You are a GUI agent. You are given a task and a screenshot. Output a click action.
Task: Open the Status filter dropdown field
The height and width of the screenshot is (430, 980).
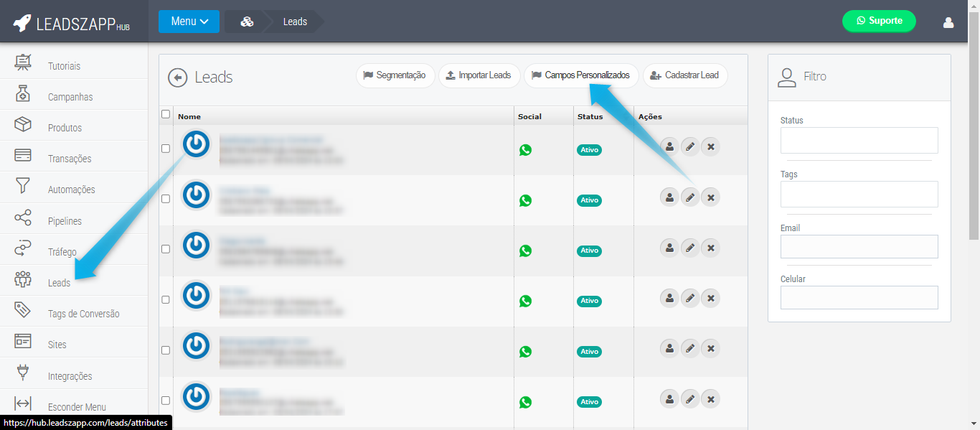coord(859,140)
